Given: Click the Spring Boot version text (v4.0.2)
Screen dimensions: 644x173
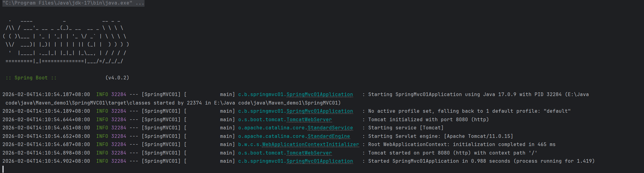Looking at the screenshot, I should (x=117, y=78).
